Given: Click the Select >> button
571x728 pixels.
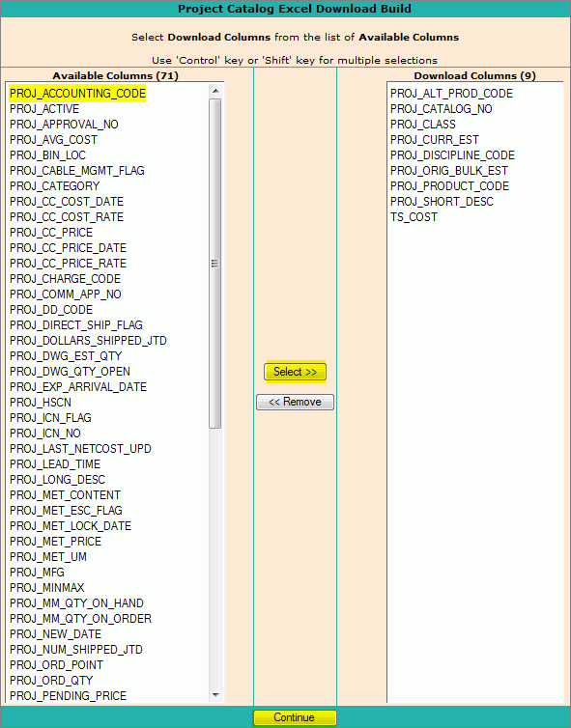Looking at the screenshot, I should [295, 372].
